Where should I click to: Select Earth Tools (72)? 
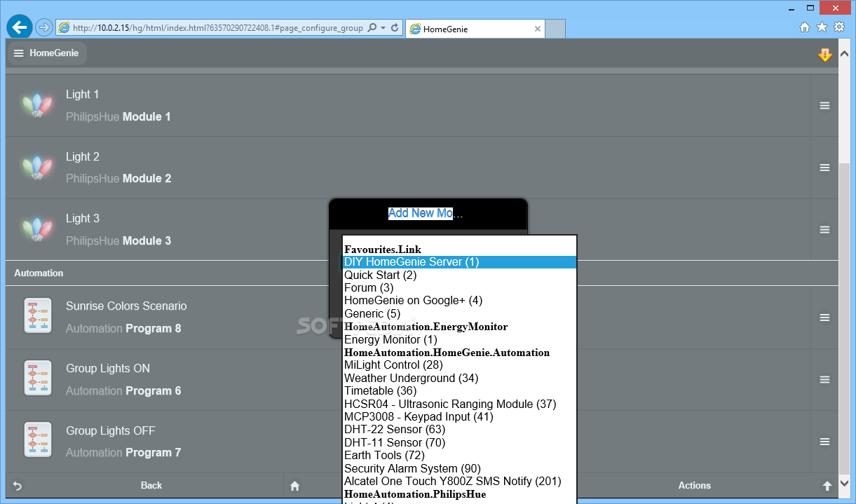click(x=460, y=455)
